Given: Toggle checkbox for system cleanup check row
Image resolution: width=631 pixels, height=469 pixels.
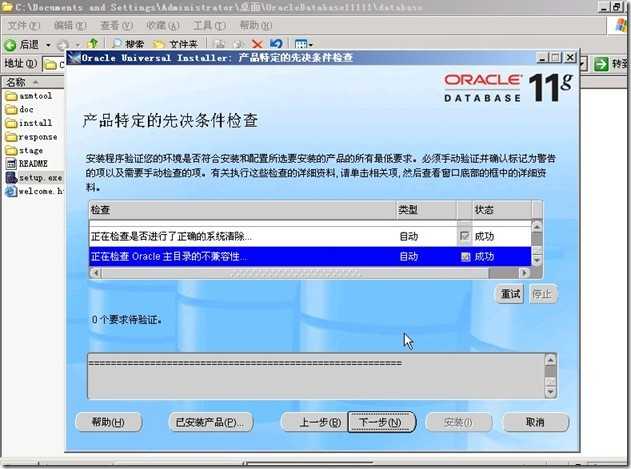Looking at the screenshot, I should pos(464,236).
